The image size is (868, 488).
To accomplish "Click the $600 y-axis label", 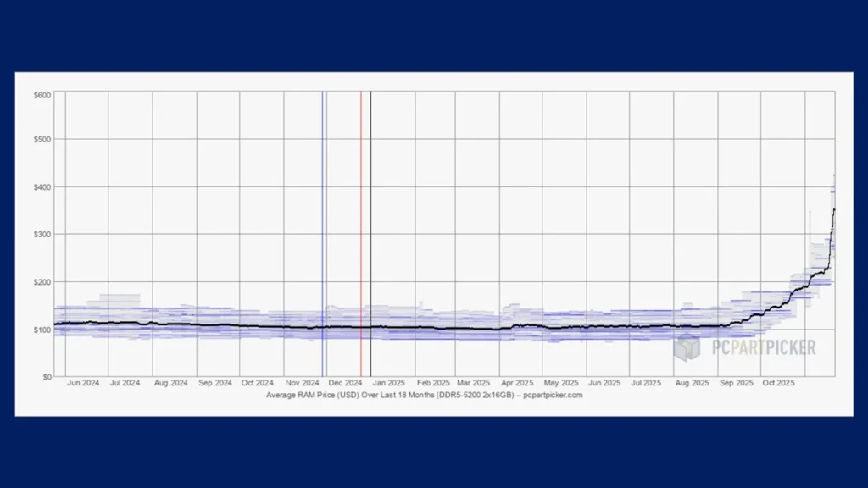I will tap(42, 95).
